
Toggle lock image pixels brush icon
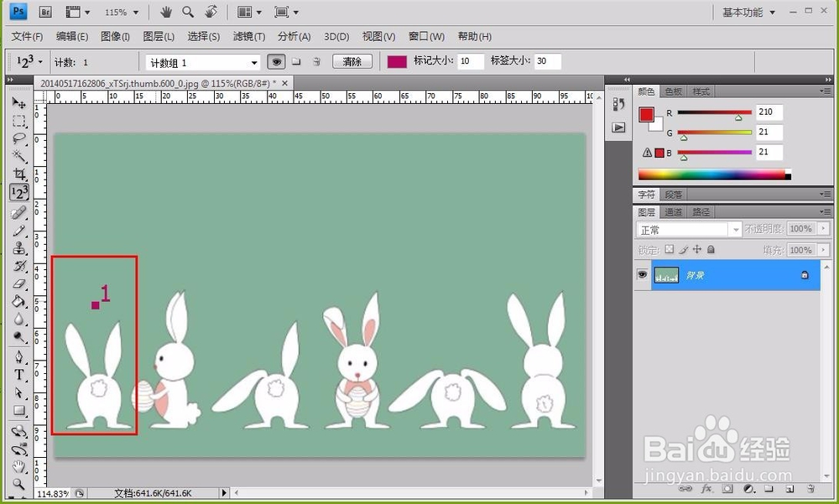683,249
